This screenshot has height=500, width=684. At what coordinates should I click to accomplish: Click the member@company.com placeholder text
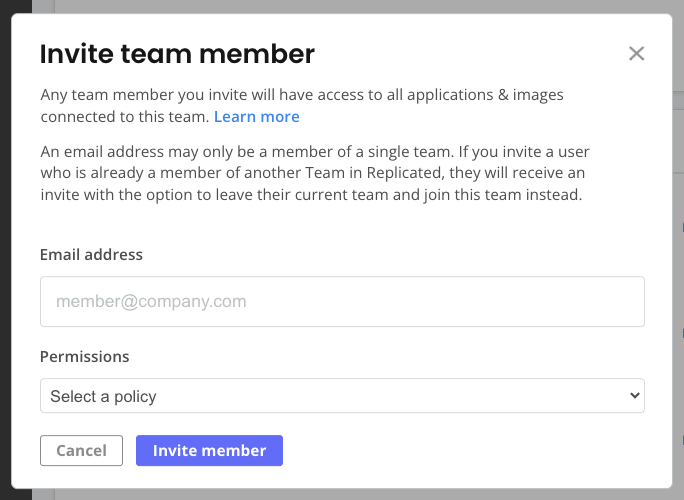point(151,301)
